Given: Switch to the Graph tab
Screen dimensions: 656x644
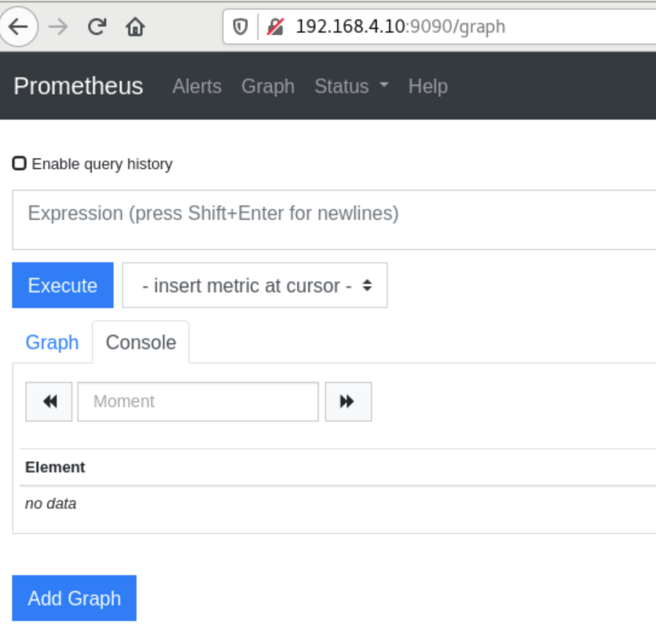Looking at the screenshot, I should [53, 343].
